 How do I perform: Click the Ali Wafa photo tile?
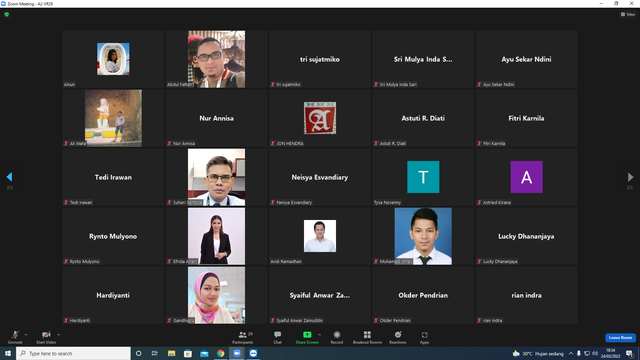[113, 118]
